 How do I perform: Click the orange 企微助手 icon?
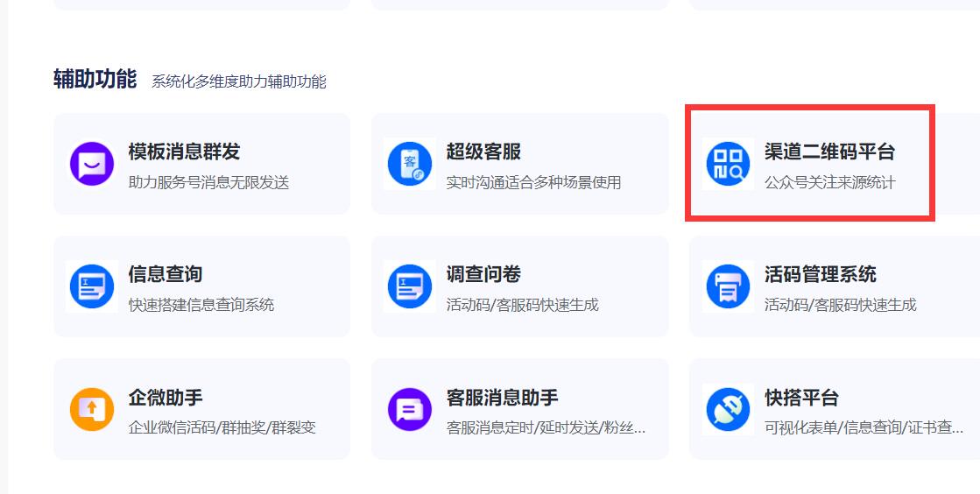click(92, 410)
